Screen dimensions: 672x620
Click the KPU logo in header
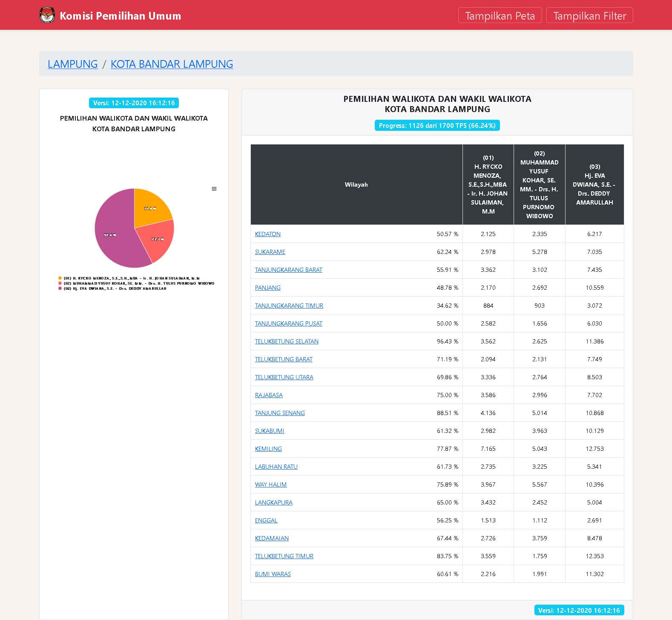coord(47,15)
